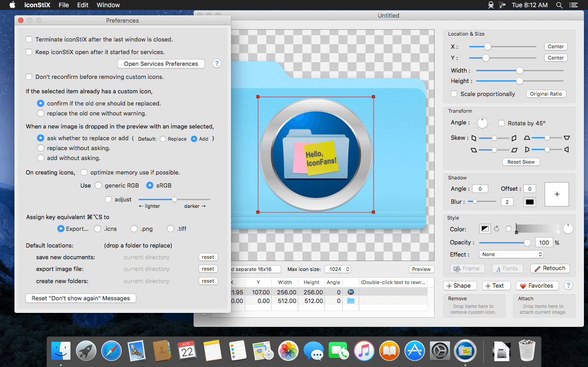Click the Reset Skew button
The height and width of the screenshot is (367, 588).
pyautogui.click(x=521, y=162)
